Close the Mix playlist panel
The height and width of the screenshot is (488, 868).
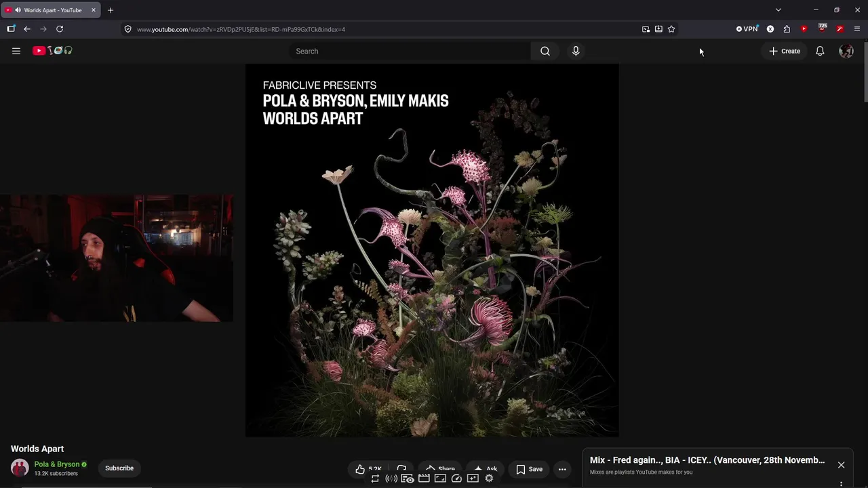[841, 465]
